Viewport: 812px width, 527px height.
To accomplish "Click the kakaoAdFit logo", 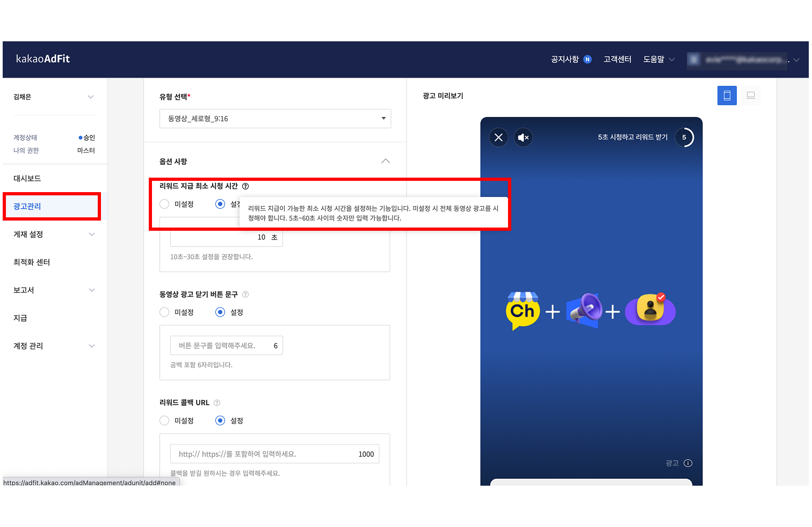I will pyautogui.click(x=43, y=59).
